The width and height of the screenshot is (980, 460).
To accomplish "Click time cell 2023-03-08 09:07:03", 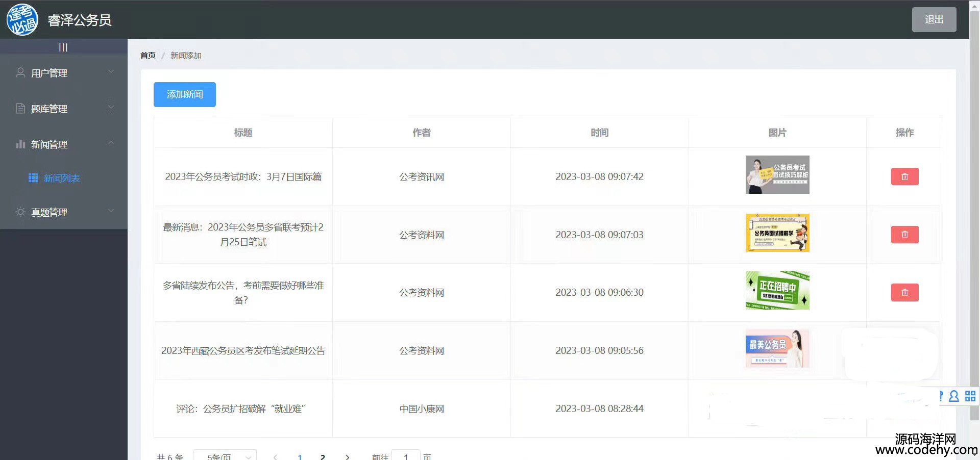I will [599, 235].
